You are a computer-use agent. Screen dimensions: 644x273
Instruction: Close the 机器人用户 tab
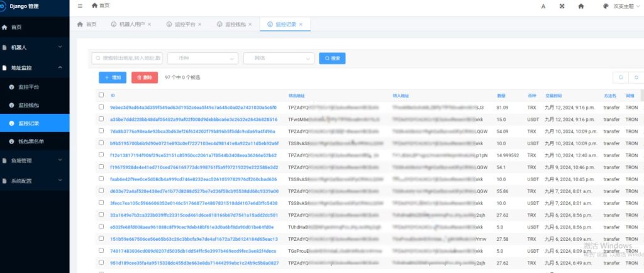(x=150, y=25)
